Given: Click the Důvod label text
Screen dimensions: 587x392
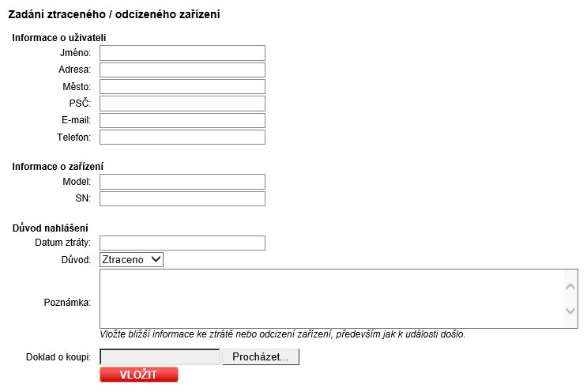Looking at the screenshot, I should tap(76, 259).
